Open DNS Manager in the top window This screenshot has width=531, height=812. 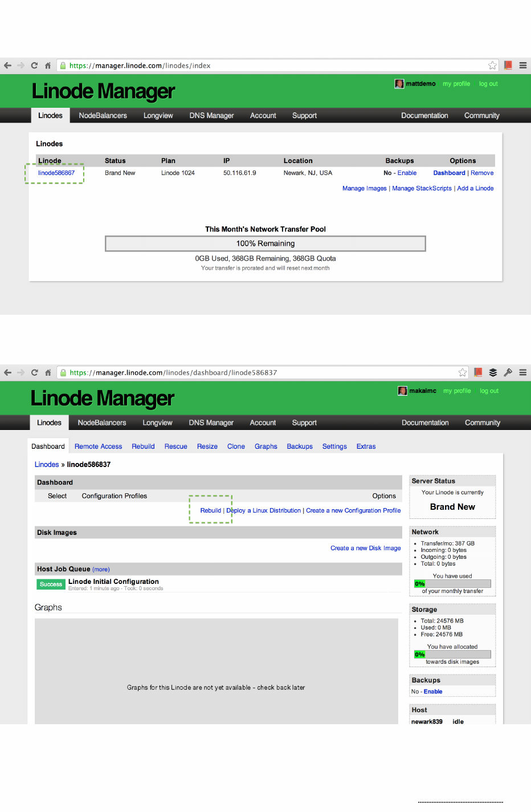(x=212, y=116)
